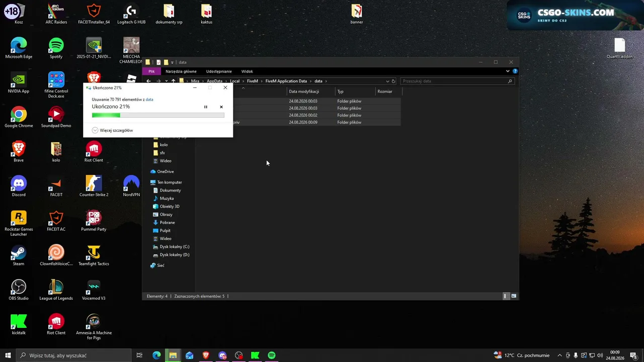Expand Więcej szczegółów in delete dialog
Screen dimensions: 644x362
pos(112,130)
